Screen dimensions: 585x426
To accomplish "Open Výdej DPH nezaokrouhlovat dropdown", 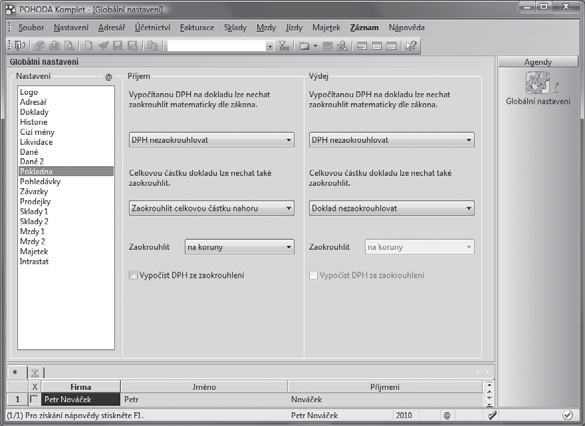I will coord(392,140).
